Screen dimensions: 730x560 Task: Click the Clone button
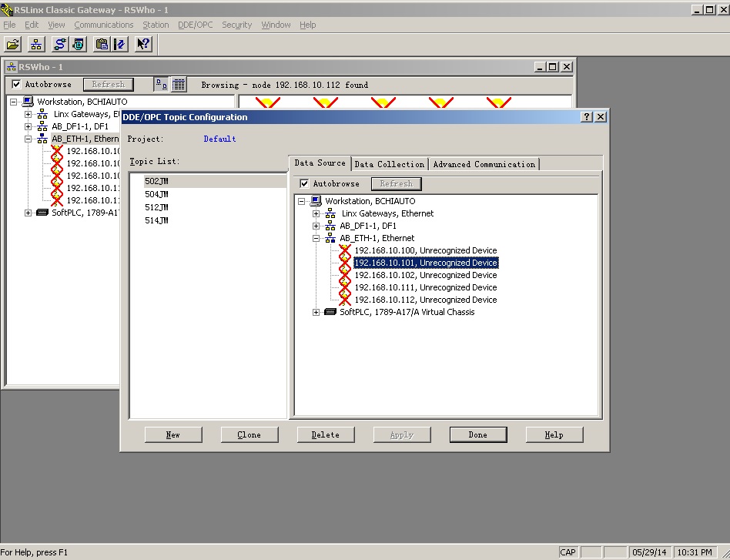click(x=249, y=434)
